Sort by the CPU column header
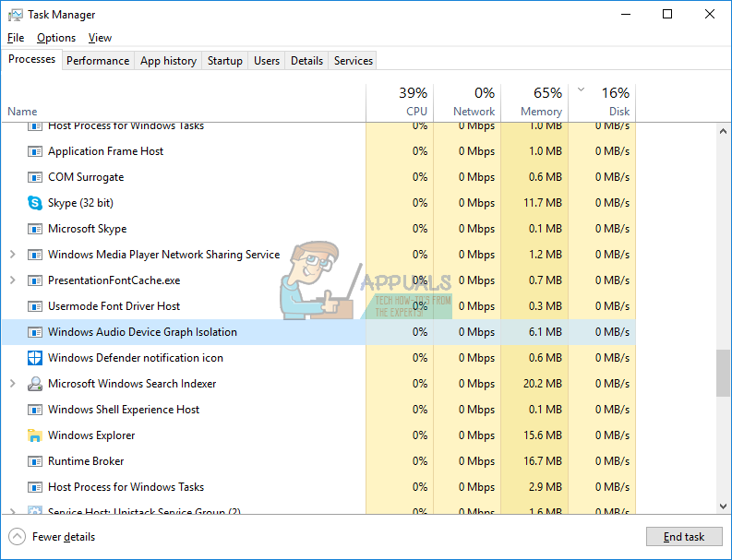This screenshot has width=732, height=560. [x=400, y=102]
